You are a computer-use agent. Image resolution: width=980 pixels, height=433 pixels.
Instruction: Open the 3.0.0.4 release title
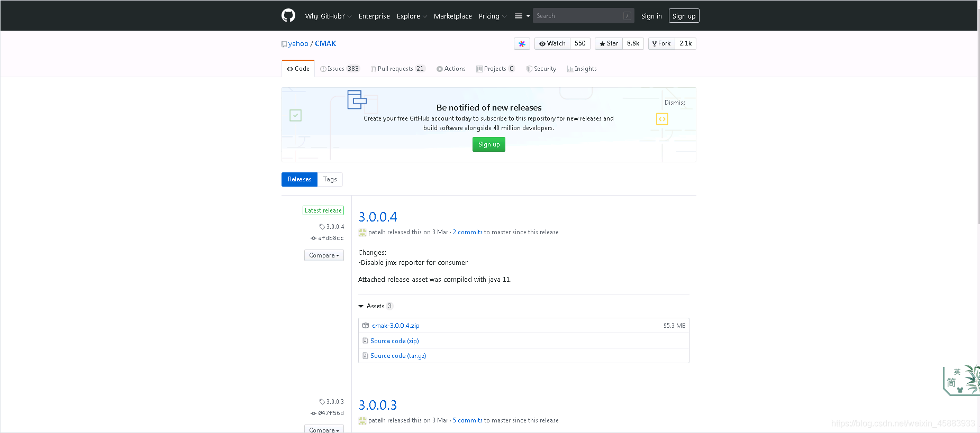[x=378, y=217]
